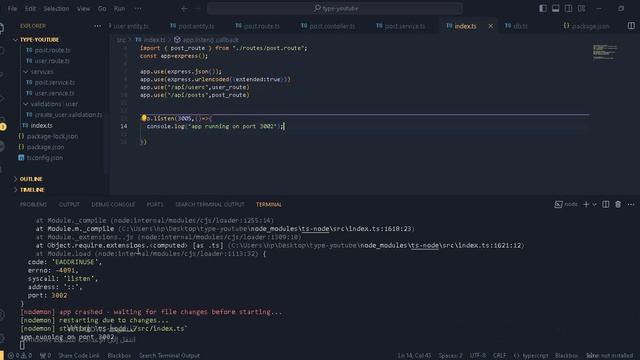Click the type-youtube command search box
The width and height of the screenshot is (640, 360).
335,9
